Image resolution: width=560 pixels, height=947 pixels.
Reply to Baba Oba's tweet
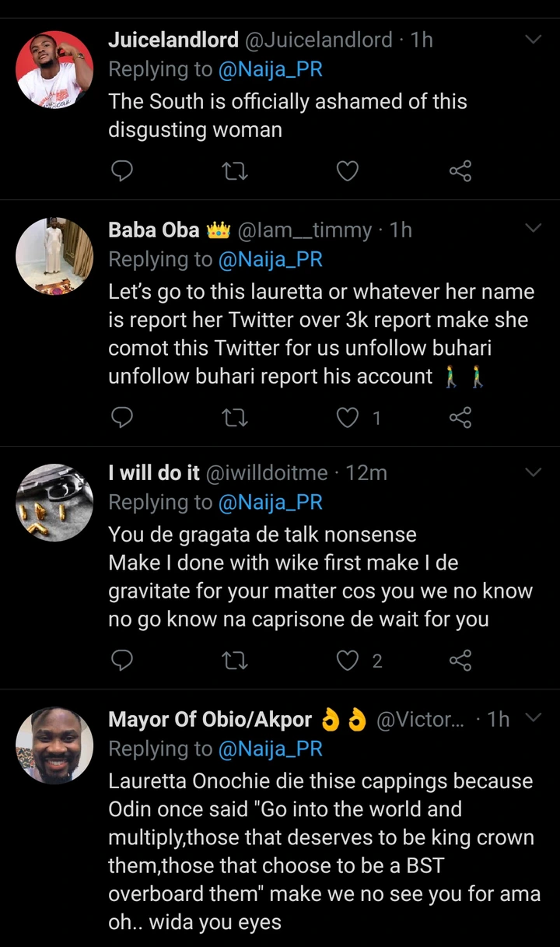click(122, 418)
